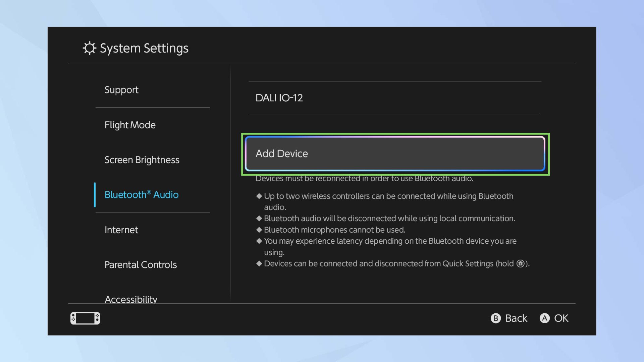
Task: Click the diamond bullet before 'Up to two wireless controllers'
Action: pos(259,196)
